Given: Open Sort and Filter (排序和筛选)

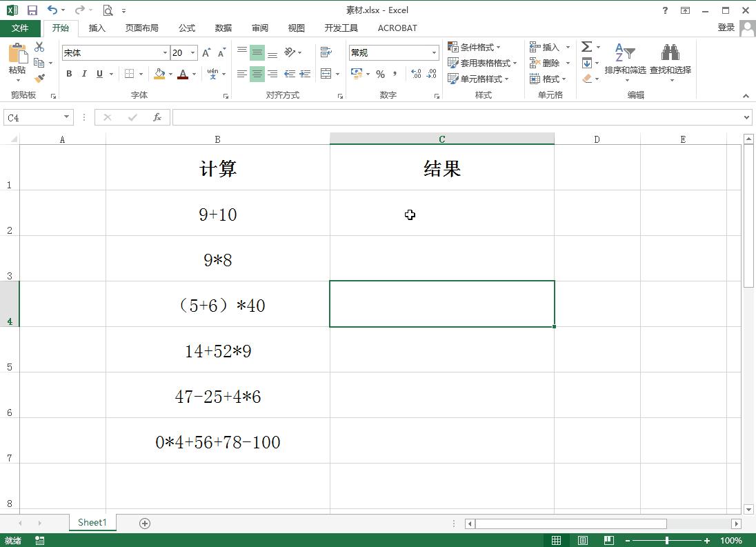Looking at the screenshot, I should click(626, 61).
